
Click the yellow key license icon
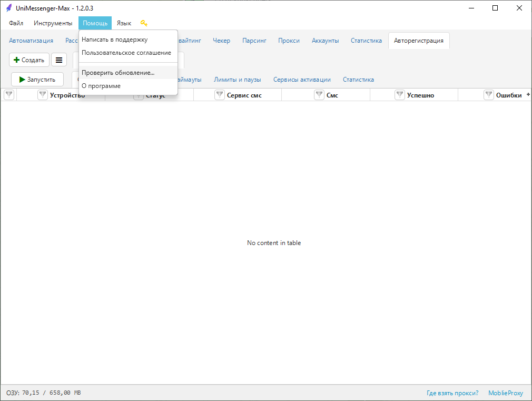click(x=144, y=23)
